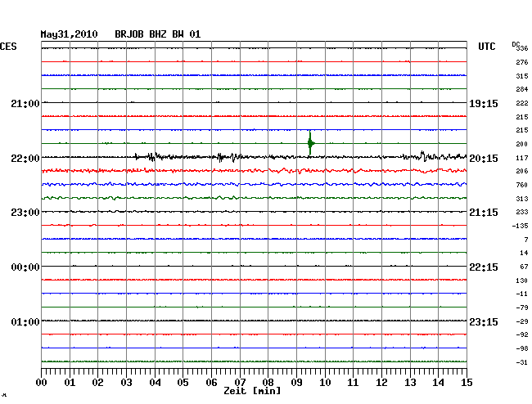Click the DC value 130
Screen dimensions: 532x404
(x=522, y=281)
